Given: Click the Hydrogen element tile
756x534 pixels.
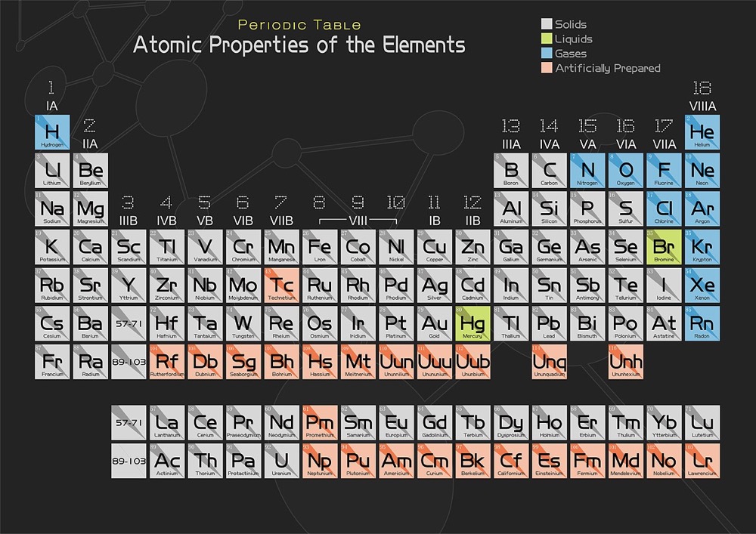Looking at the screenshot, I should 52,131.
